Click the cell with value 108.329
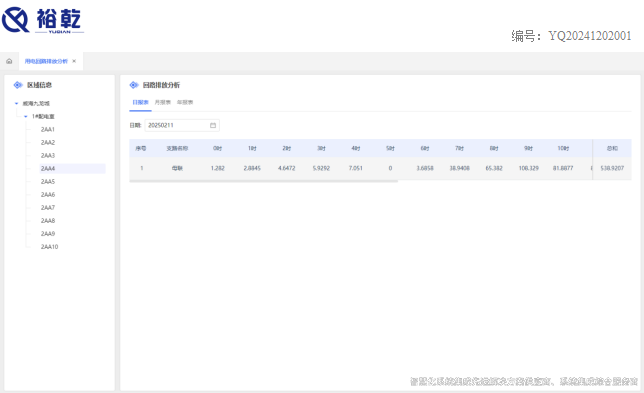Viewport: 644px width, 393px height. coord(529,168)
